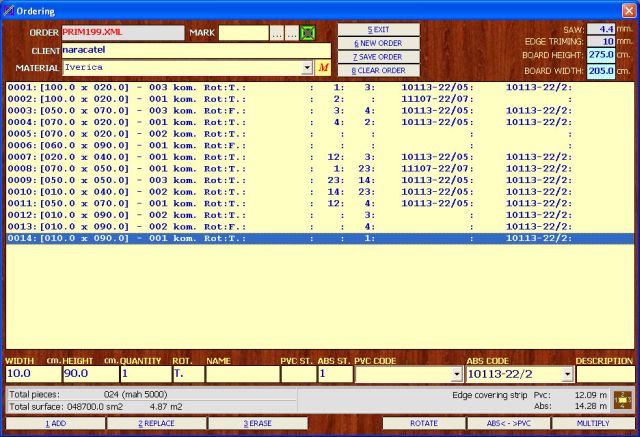Click the NAME input field
This screenshot has height=437, width=640.
[243, 374]
